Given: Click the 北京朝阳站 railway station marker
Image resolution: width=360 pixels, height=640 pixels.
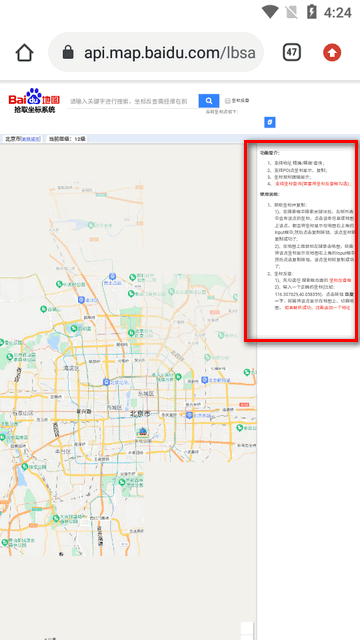Looking at the screenshot, I should tap(204, 380).
